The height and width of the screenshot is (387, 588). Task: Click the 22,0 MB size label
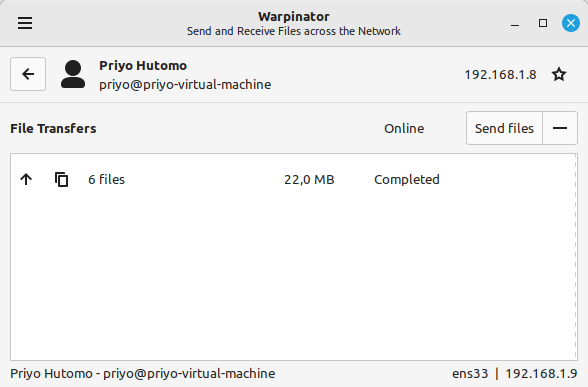coord(309,180)
